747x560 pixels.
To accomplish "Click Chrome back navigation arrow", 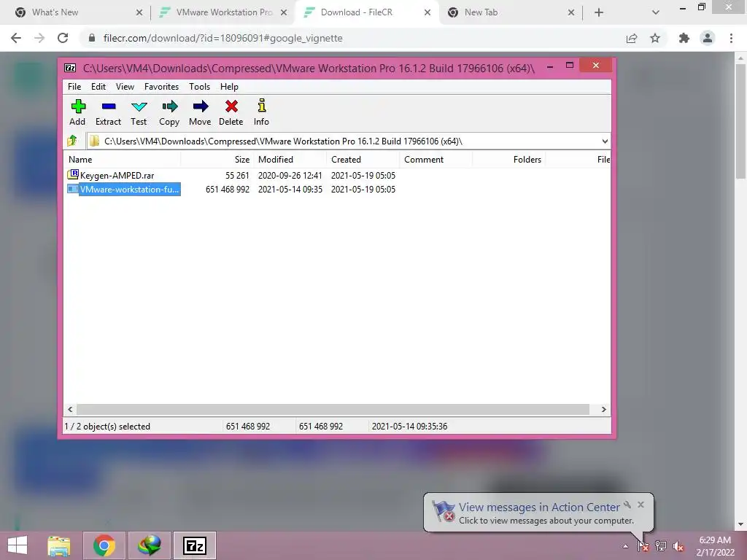I will pyautogui.click(x=16, y=38).
